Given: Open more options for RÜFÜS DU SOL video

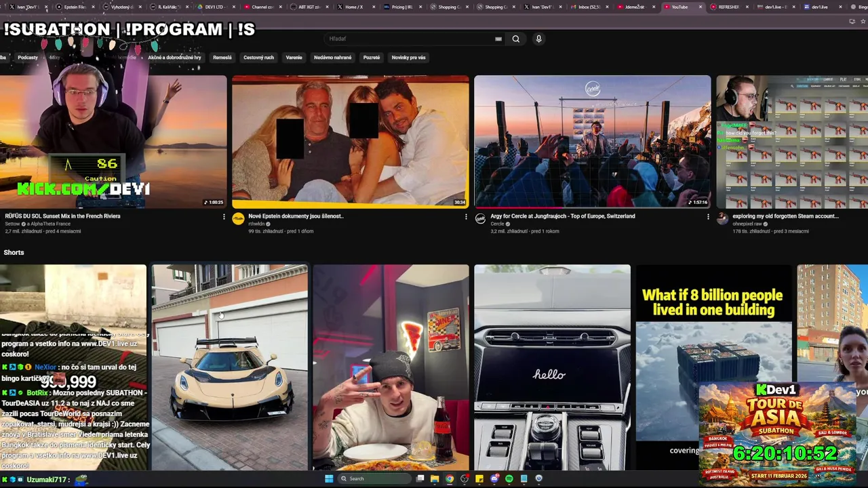Looking at the screenshot, I should coord(224,217).
